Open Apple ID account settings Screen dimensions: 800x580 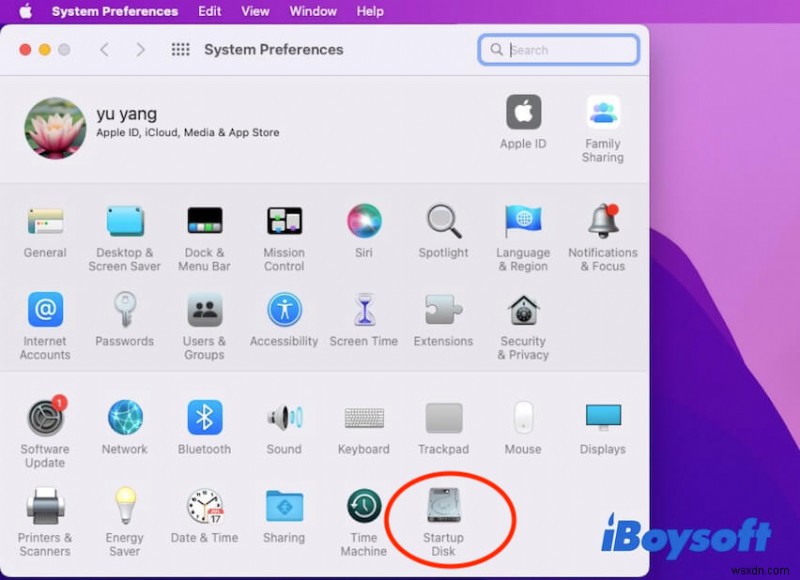click(x=522, y=112)
